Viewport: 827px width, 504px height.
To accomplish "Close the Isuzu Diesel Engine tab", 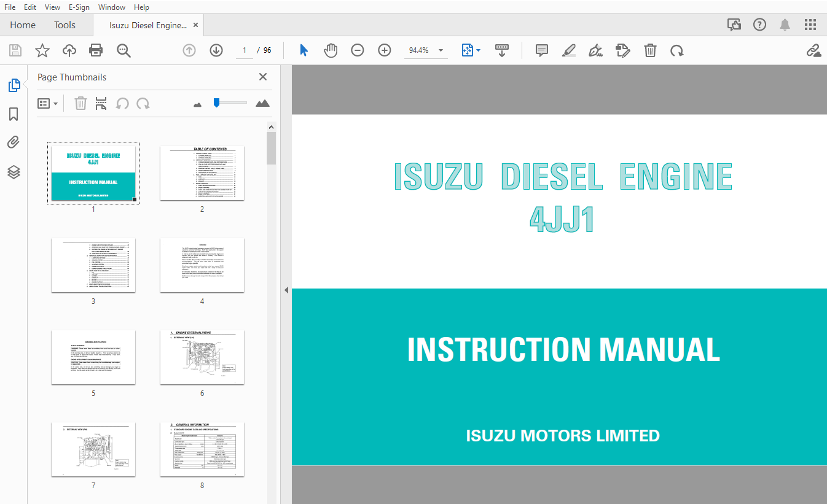I will [196, 25].
